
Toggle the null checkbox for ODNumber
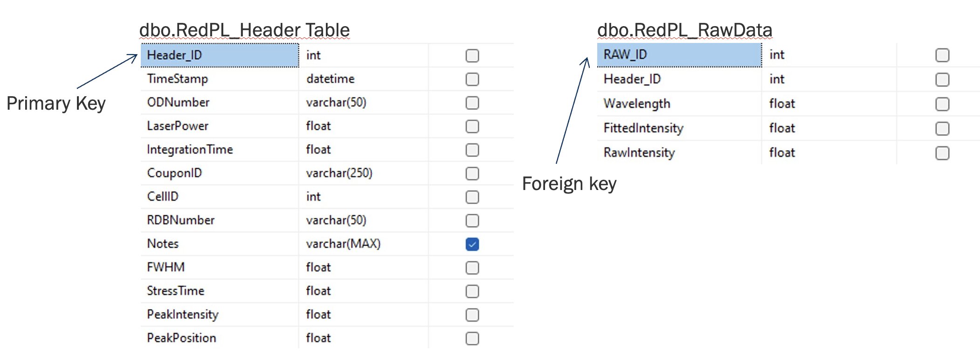tap(472, 103)
